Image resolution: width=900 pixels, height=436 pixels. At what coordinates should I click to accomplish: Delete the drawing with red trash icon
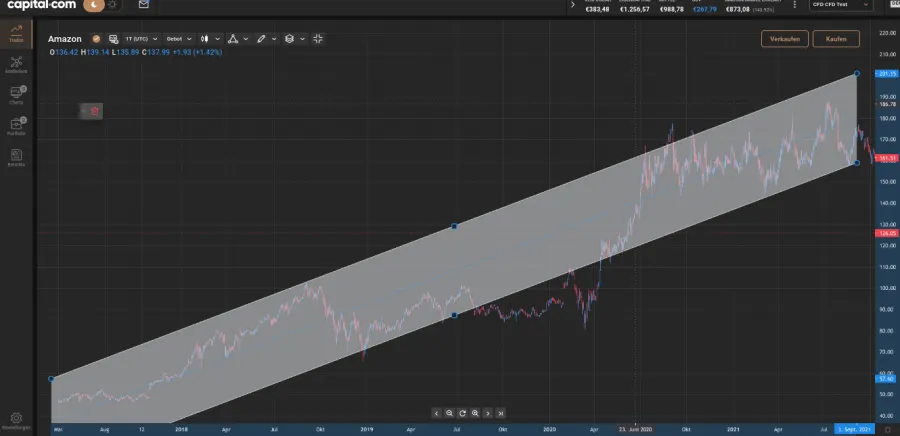click(95, 111)
